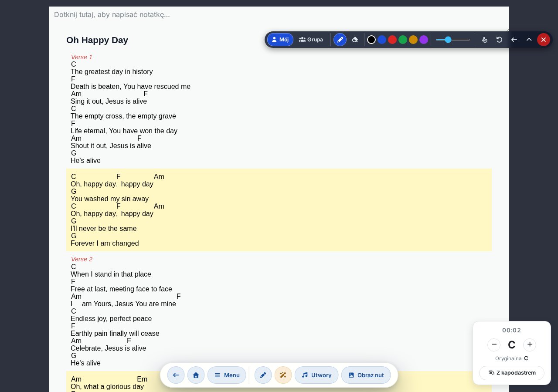The image size is (558, 392).
Task: Click the lyric 'Oh, what a glorious day'
Action: [x=107, y=387]
